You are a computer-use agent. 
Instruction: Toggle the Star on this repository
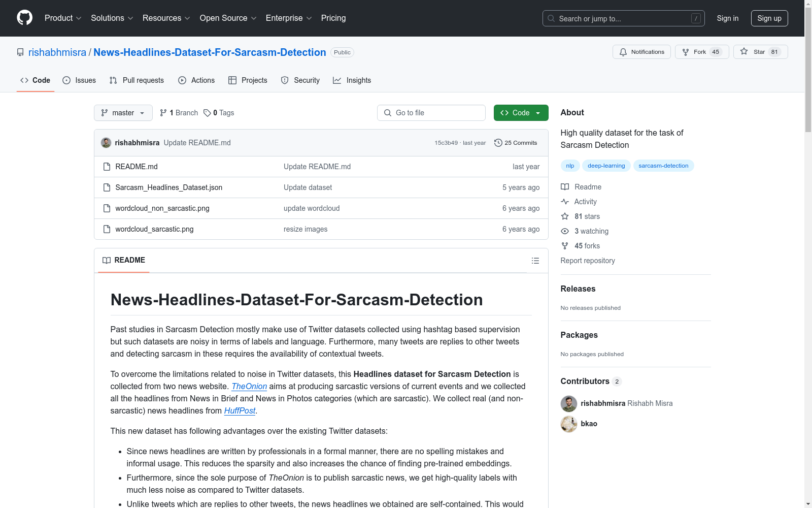(x=760, y=51)
